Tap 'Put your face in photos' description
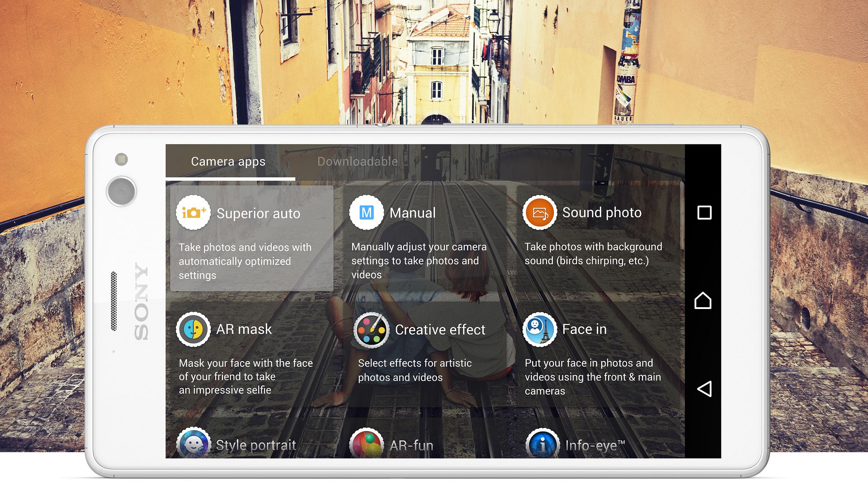Image resolution: width=868 pixels, height=485 pixels. pyautogui.click(x=593, y=377)
